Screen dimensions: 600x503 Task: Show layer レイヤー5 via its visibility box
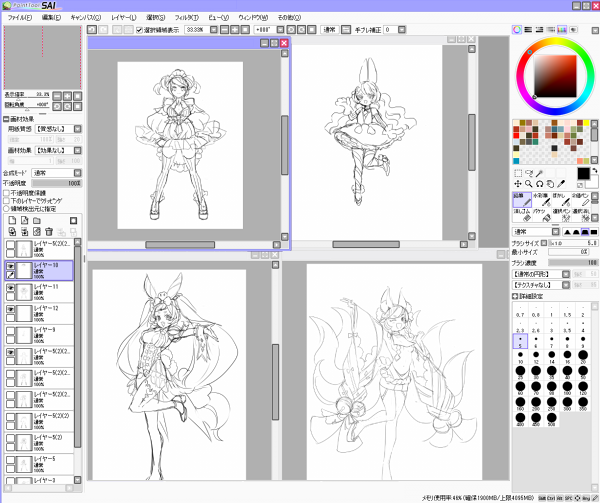click(x=11, y=460)
